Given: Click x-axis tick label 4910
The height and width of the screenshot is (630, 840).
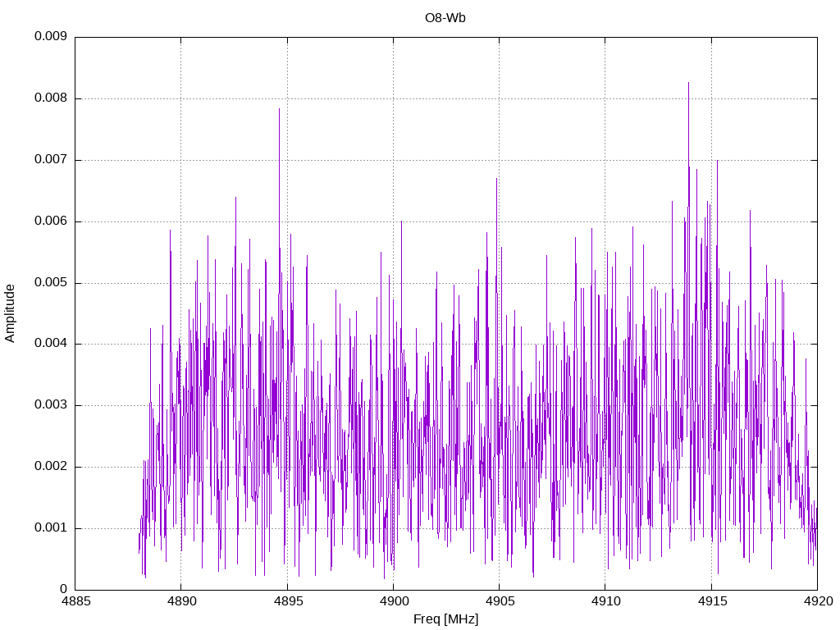Looking at the screenshot, I should pos(606,601).
